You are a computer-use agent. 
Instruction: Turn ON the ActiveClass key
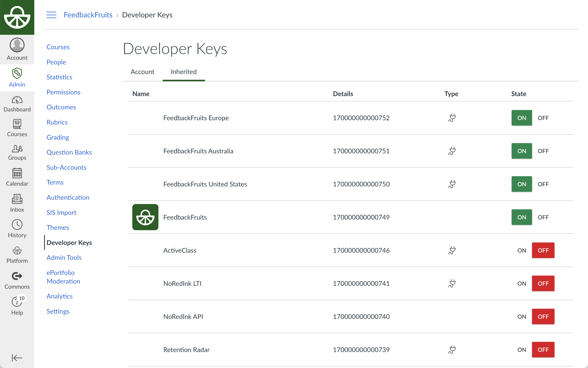click(x=522, y=250)
